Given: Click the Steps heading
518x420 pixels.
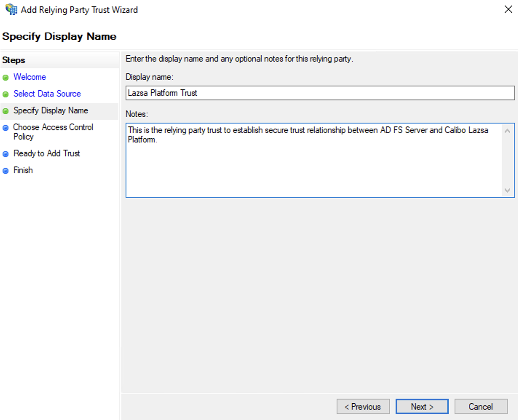Looking at the screenshot, I should tap(14, 60).
